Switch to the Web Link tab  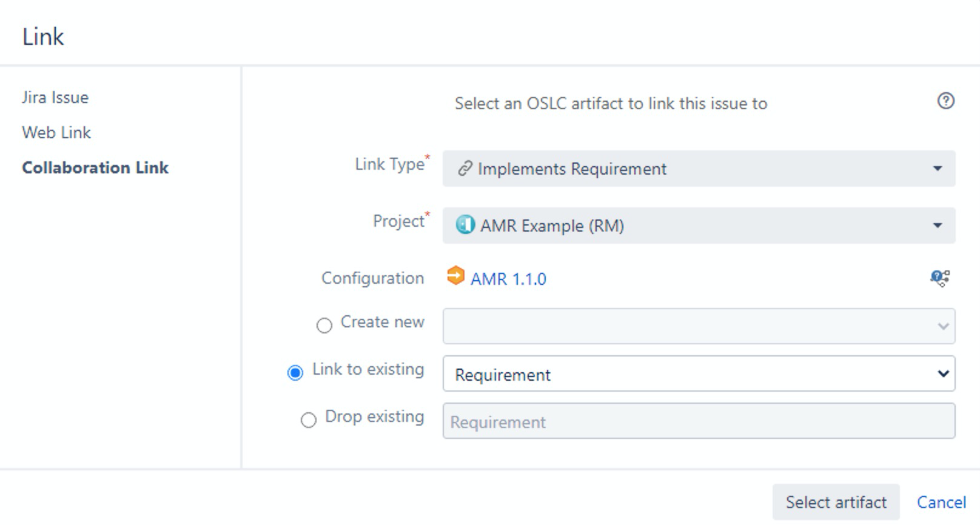coord(56,133)
